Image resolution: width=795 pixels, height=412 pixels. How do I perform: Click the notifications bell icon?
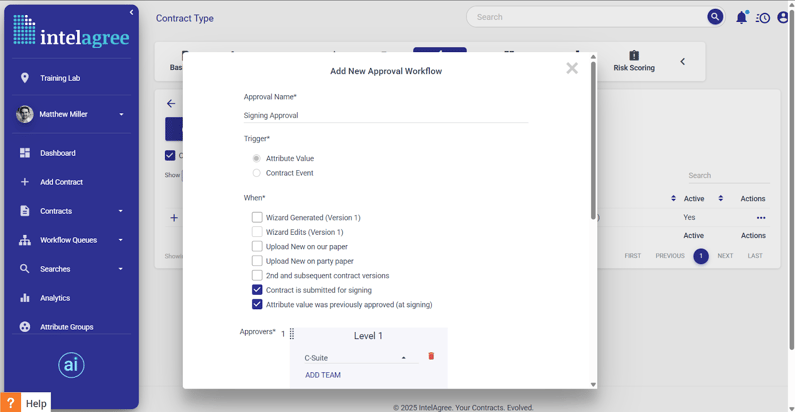741,17
